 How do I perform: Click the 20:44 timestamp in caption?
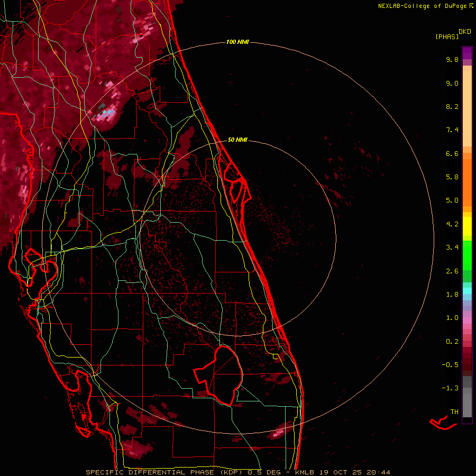[378, 472]
